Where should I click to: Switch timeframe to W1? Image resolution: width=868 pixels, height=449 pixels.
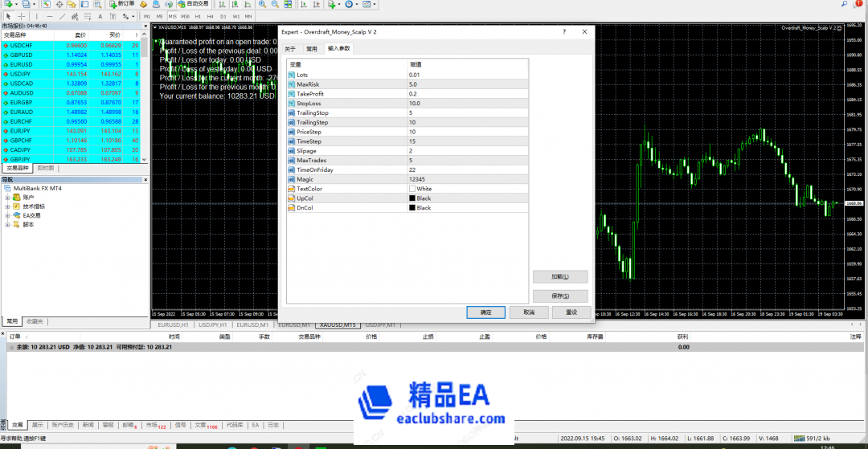point(235,17)
